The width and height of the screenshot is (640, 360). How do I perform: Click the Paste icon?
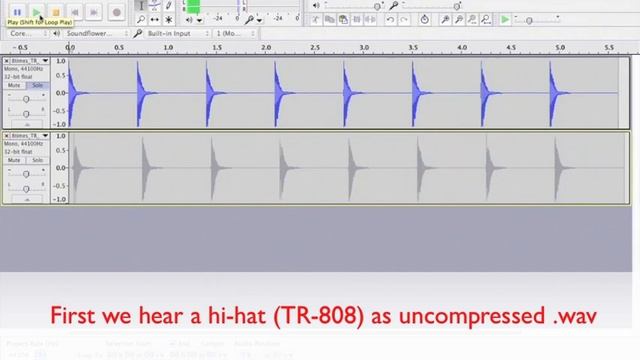343,19
